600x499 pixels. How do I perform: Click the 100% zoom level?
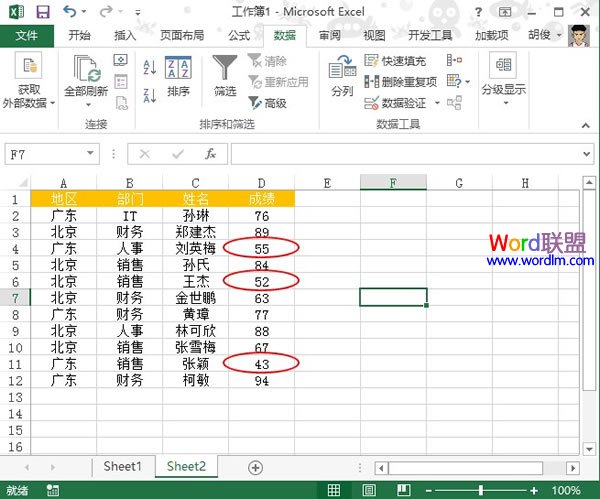coord(566,490)
